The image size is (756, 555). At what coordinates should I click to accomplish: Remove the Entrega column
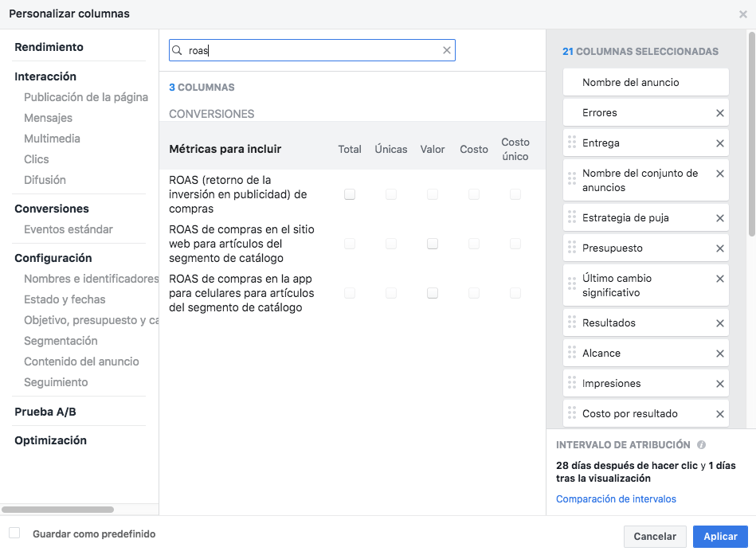(720, 143)
